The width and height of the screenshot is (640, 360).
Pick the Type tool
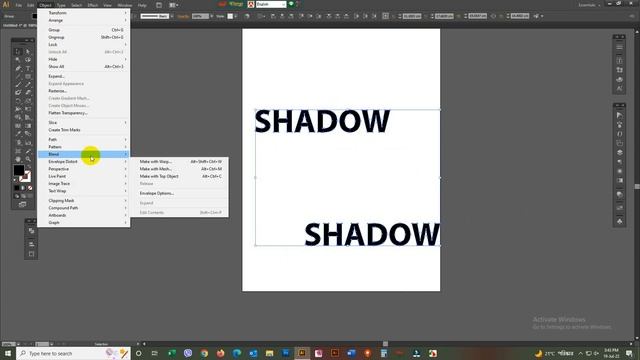coord(28,68)
